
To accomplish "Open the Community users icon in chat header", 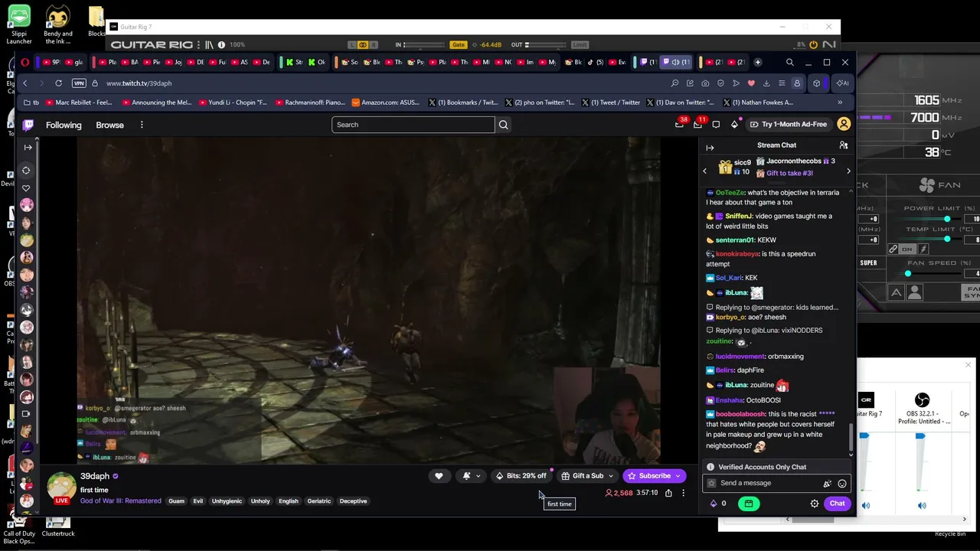I will pyautogui.click(x=844, y=145).
